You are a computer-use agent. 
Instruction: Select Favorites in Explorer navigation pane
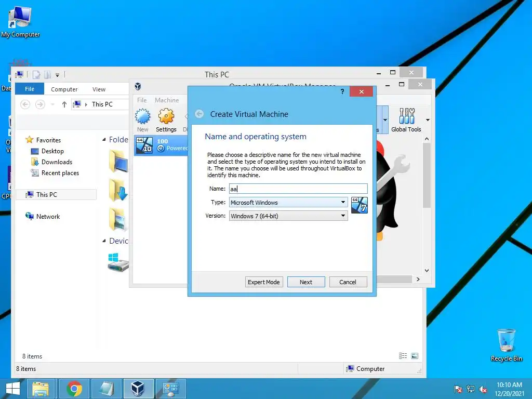tap(43, 140)
